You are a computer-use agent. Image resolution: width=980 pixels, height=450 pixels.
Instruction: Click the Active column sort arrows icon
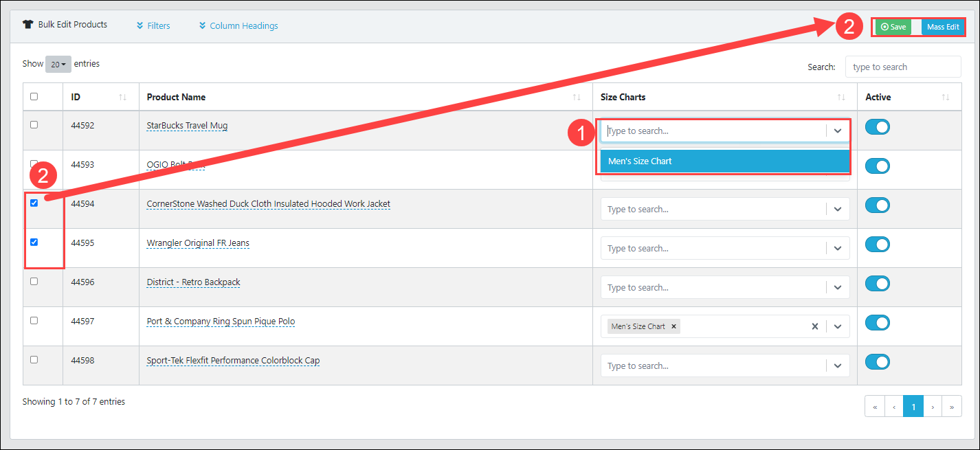click(x=946, y=98)
